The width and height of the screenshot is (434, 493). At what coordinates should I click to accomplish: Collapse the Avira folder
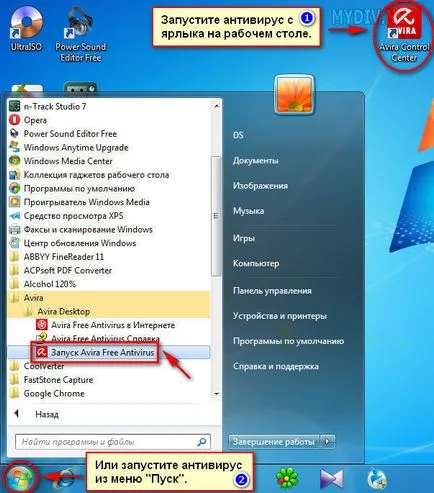pos(109,298)
